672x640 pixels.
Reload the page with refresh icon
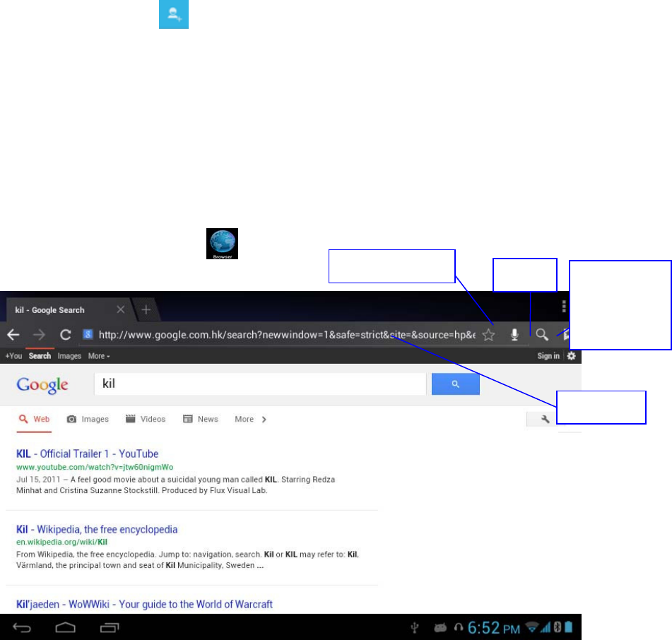click(x=65, y=335)
